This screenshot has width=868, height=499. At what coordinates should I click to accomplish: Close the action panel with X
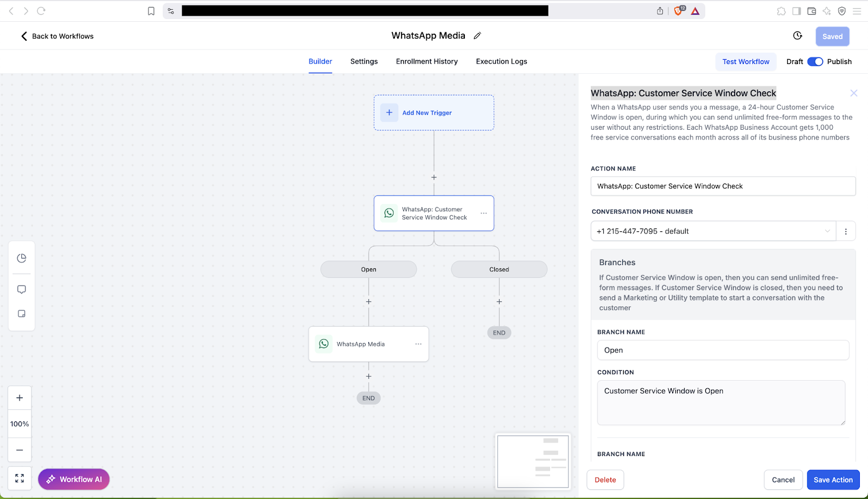[x=854, y=93]
